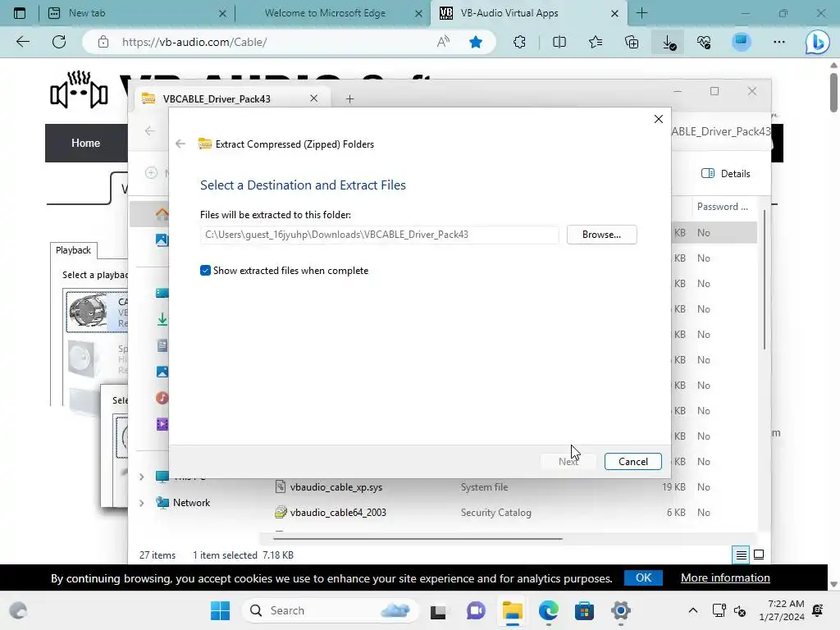Open notification bell in system tray
Image resolution: width=840 pixels, height=630 pixels.
(818, 610)
